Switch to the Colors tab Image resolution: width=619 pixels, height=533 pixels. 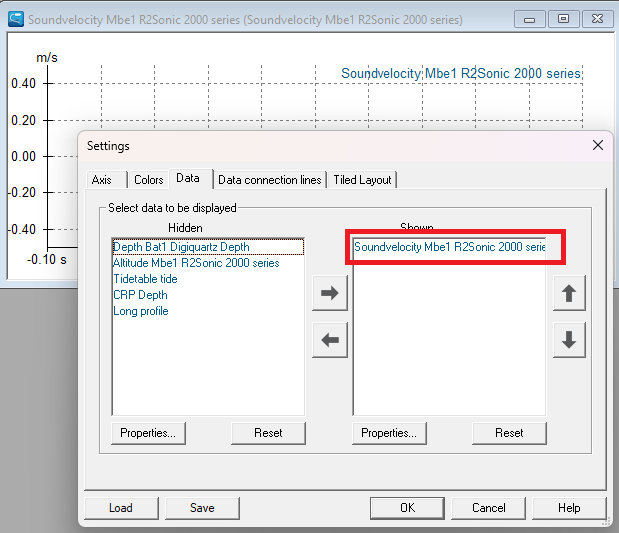pyautogui.click(x=148, y=180)
